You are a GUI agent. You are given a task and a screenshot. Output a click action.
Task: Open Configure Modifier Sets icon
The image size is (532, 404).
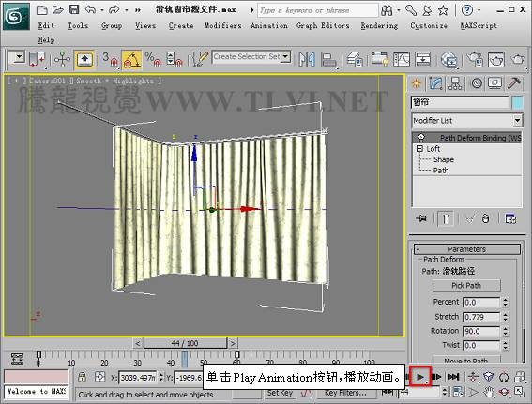[x=510, y=218]
